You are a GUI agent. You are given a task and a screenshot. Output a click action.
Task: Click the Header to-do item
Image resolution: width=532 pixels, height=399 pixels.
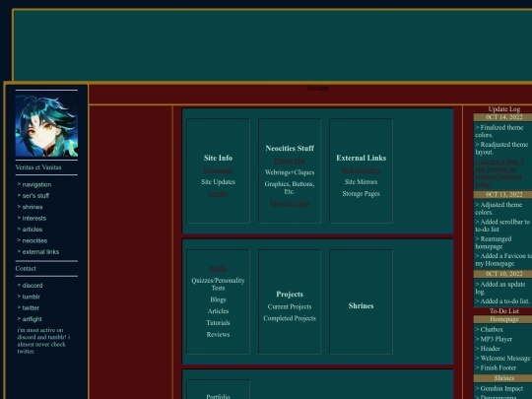488,349
